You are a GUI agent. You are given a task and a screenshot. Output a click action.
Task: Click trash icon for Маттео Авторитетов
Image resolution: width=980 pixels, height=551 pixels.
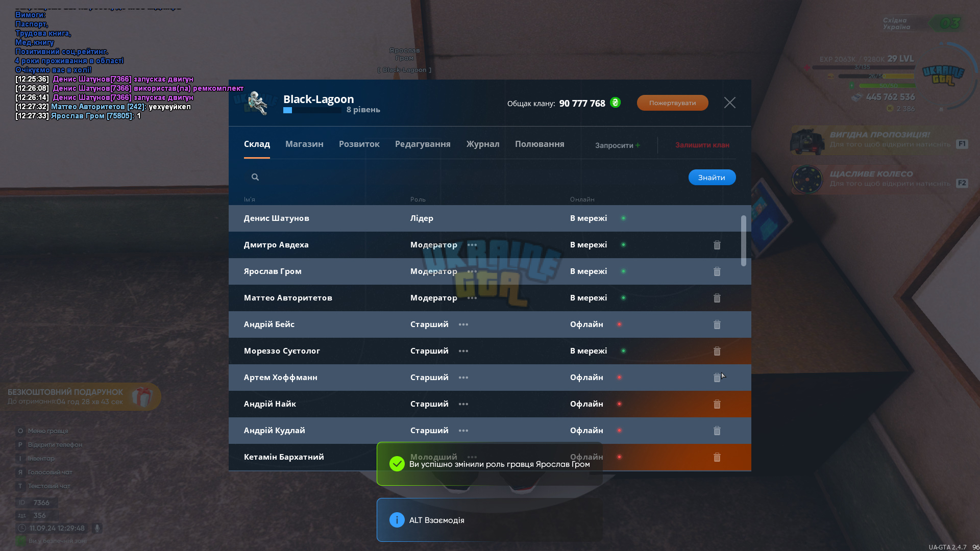(717, 298)
